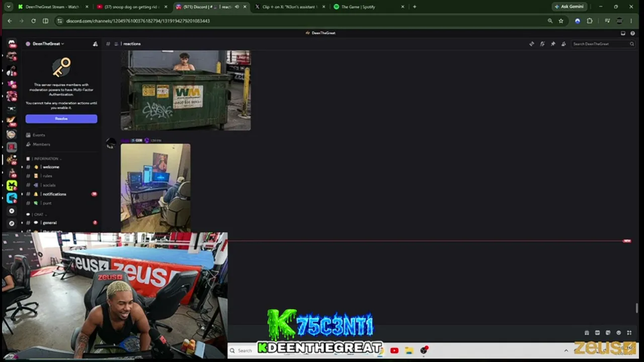Open the tab search dropdown
The height and width of the screenshot is (362, 644).
pos(8,7)
